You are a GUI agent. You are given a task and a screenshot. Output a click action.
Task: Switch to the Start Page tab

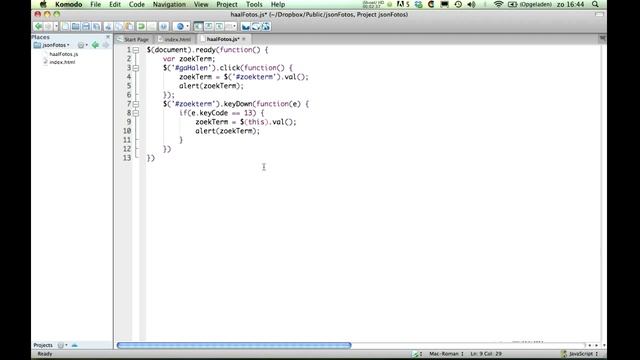[133, 39]
